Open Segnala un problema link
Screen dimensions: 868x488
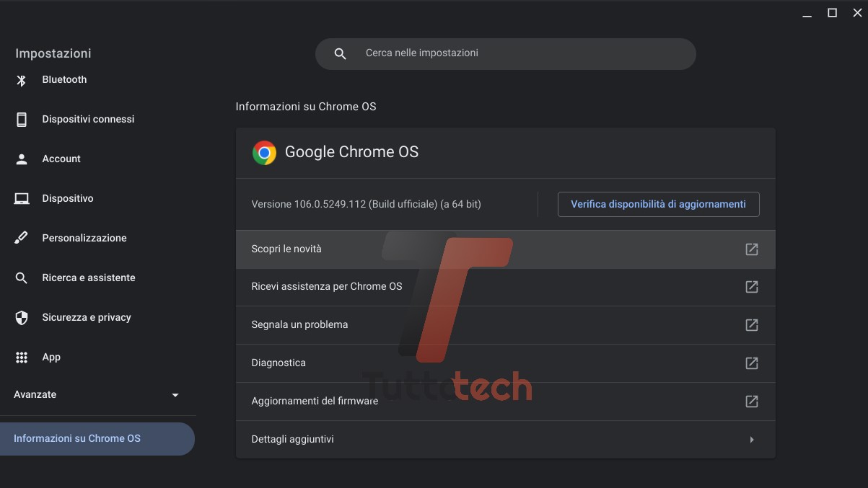[299, 324]
